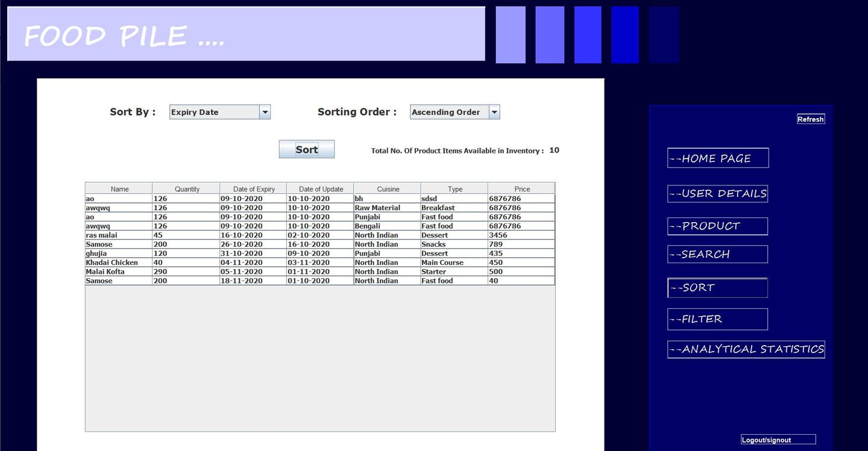Open ANALYTICAL STATISTICS page

[746, 349]
